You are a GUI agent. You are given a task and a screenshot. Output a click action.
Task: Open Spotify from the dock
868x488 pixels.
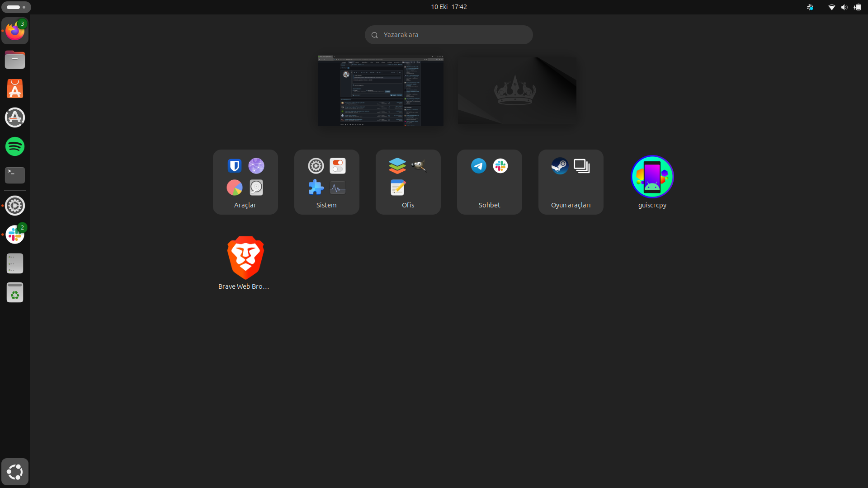(x=15, y=146)
